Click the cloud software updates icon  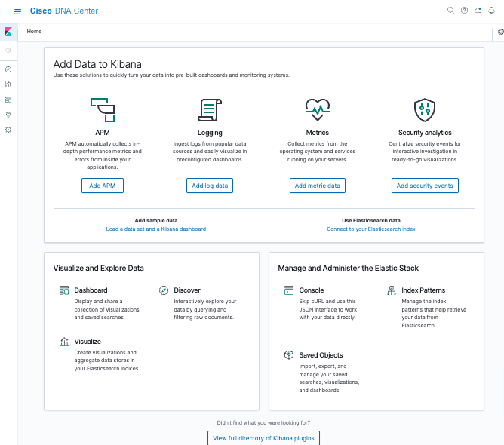point(478,11)
